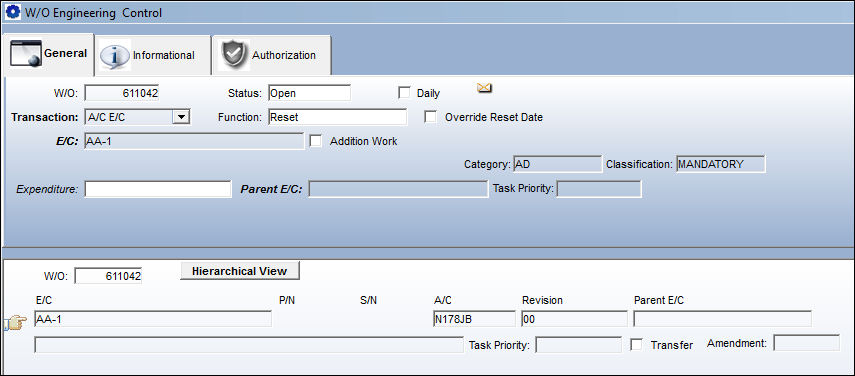Enable the Daily checkbox
Viewport: 855px width, 376px height.
pos(404,93)
